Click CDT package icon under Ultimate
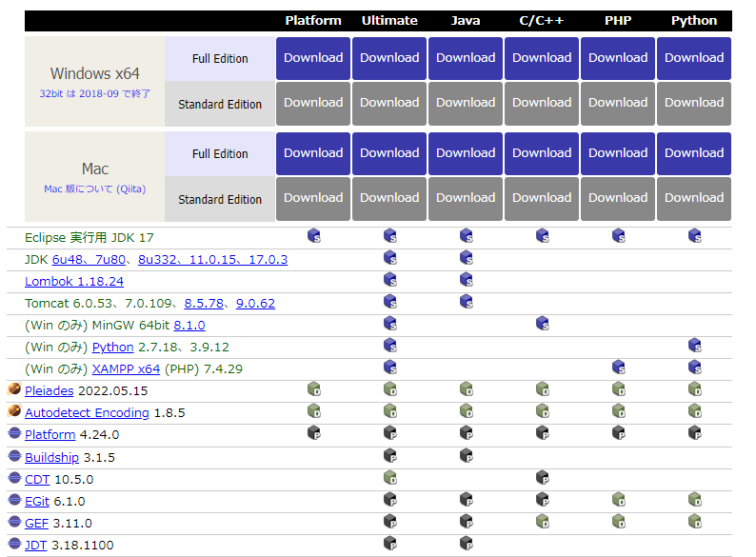The height and width of the screenshot is (557, 756). [390, 477]
